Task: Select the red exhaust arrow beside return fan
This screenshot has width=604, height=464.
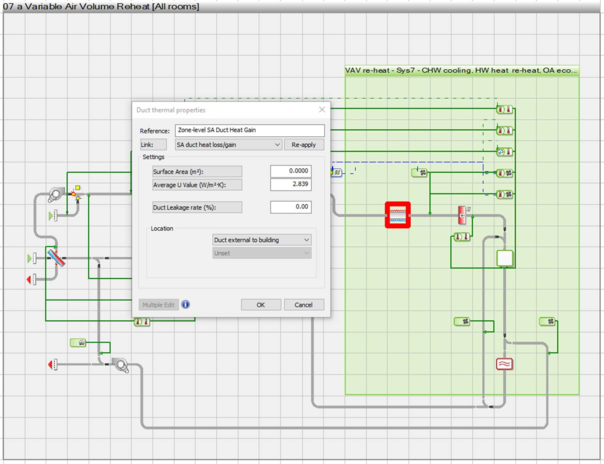Action: tap(52, 365)
